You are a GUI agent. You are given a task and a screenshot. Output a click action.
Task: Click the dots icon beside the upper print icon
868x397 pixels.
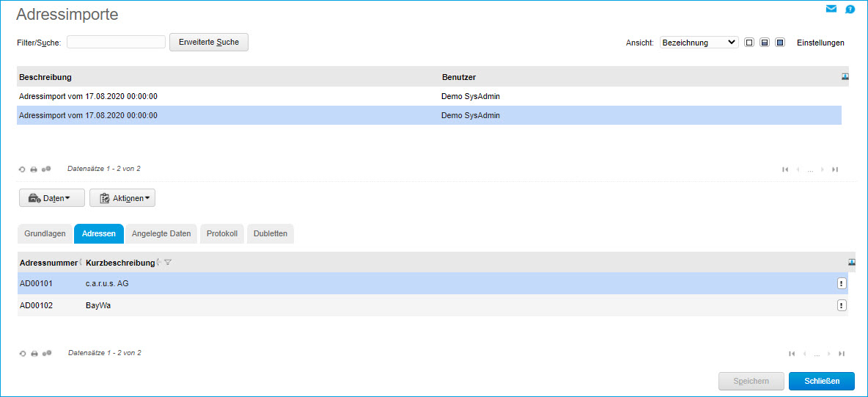pyautogui.click(x=46, y=169)
